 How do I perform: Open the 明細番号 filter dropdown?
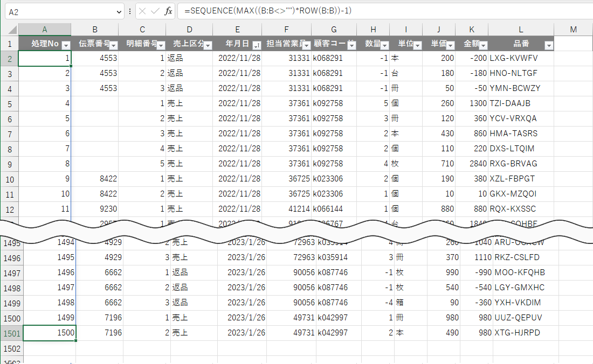coord(161,46)
